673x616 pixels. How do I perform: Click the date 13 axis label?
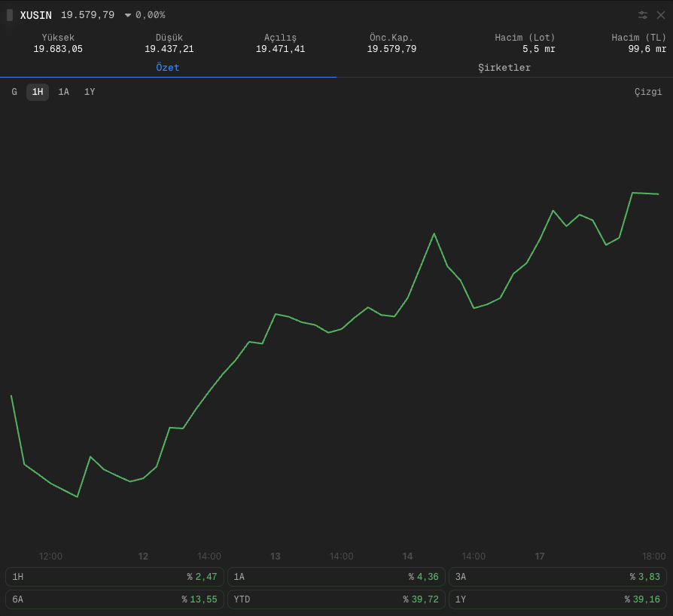pos(275,557)
